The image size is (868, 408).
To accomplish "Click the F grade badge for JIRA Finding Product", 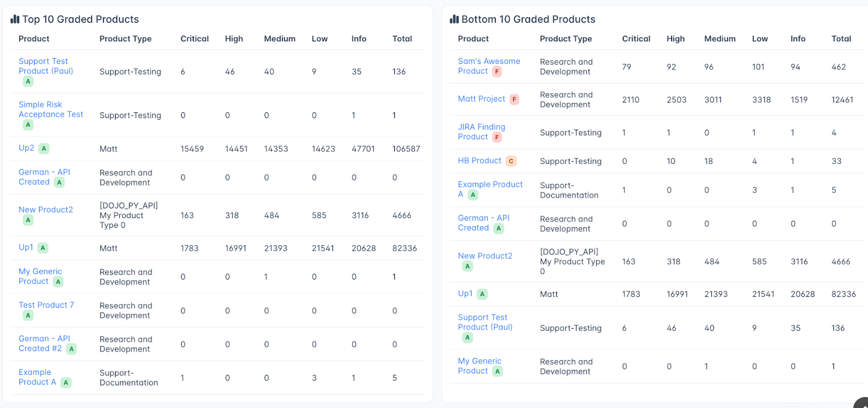I will [497, 137].
